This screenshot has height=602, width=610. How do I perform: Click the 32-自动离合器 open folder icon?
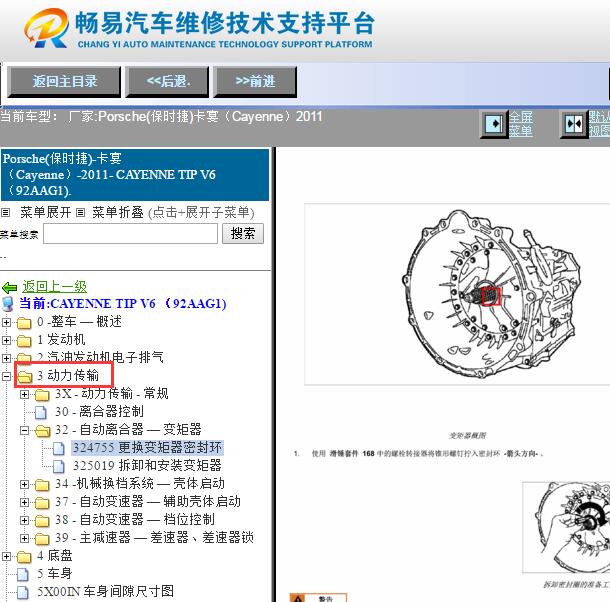click(x=42, y=430)
